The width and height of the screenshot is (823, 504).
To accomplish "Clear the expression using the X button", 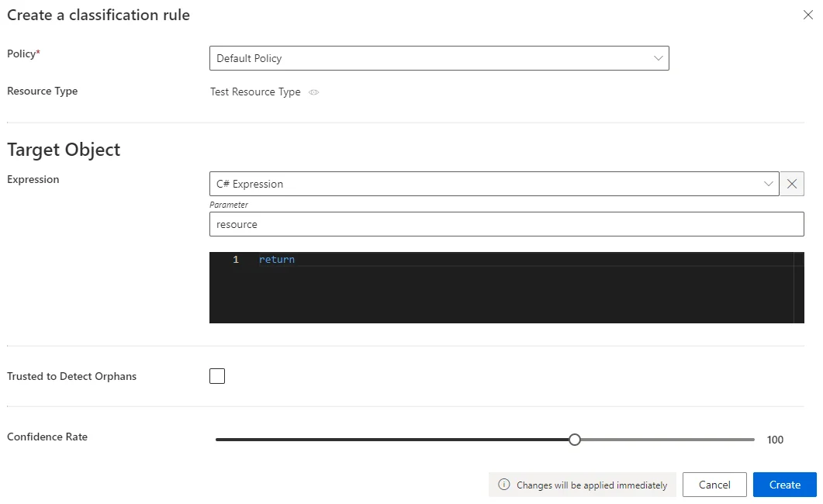I will click(x=791, y=184).
